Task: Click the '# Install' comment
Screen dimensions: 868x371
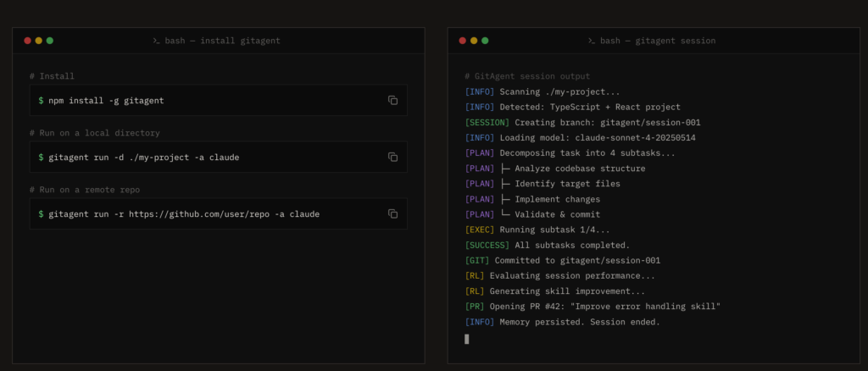Action: pyautogui.click(x=52, y=76)
